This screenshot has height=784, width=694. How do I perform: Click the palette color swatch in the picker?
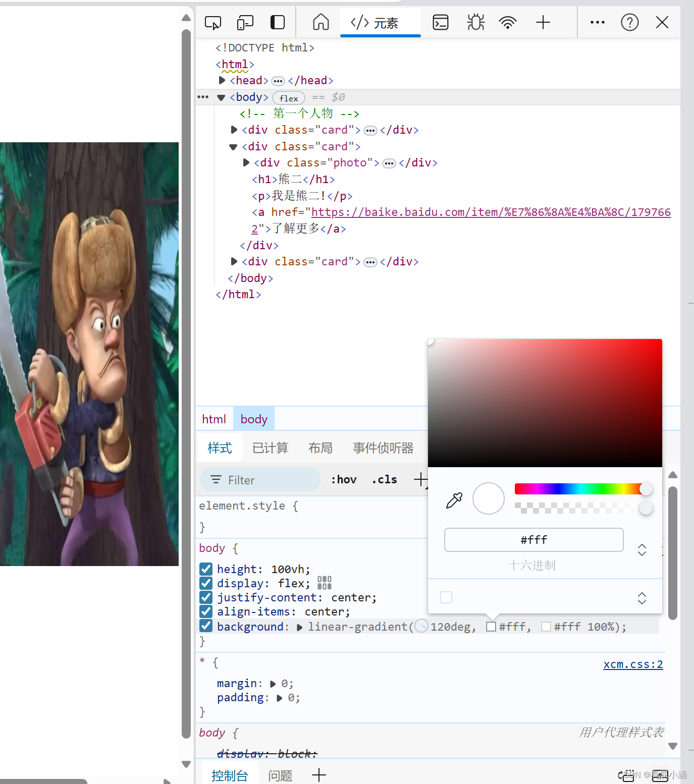(x=446, y=597)
